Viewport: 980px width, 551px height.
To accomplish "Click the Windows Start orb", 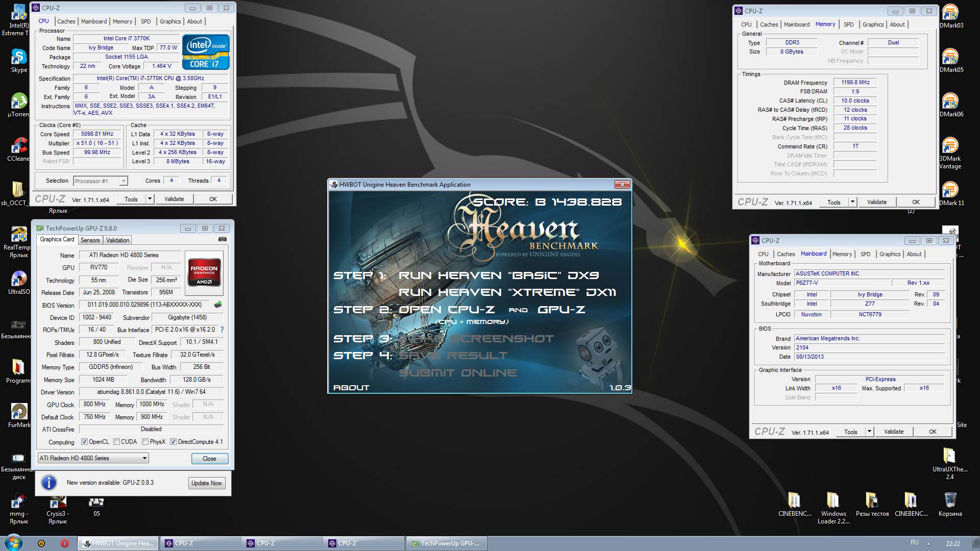I will pyautogui.click(x=13, y=543).
